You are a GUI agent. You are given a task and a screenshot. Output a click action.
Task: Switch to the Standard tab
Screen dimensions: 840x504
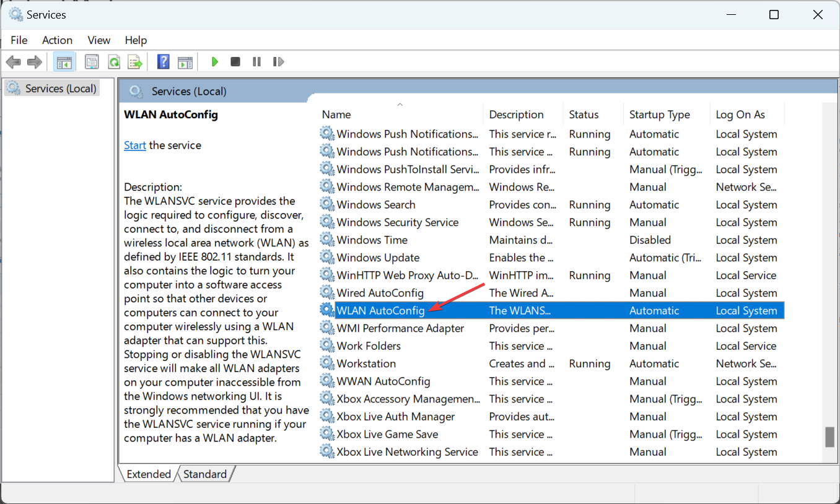coord(205,474)
